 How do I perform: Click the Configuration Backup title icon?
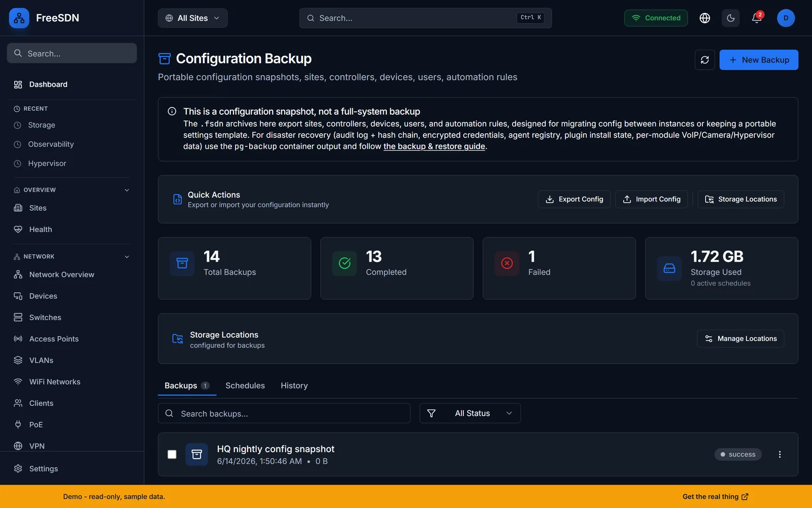164,59
